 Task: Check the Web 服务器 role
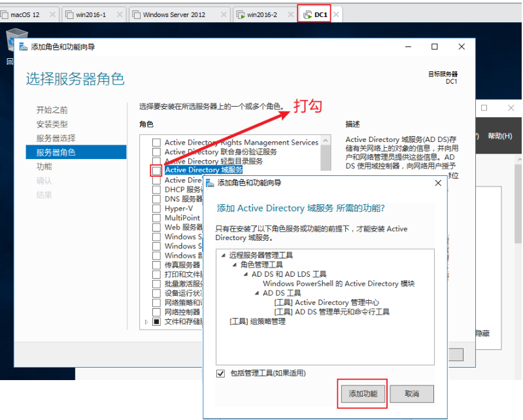(156, 228)
